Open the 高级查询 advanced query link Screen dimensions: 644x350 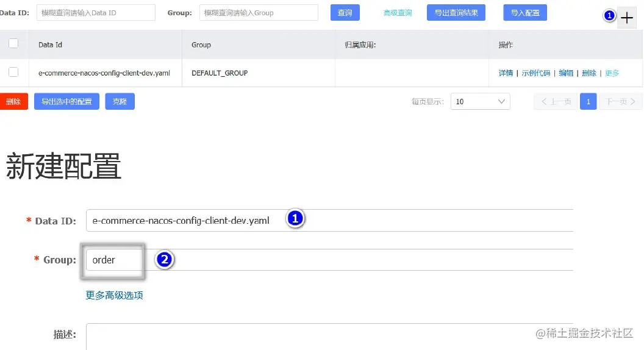(398, 13)
